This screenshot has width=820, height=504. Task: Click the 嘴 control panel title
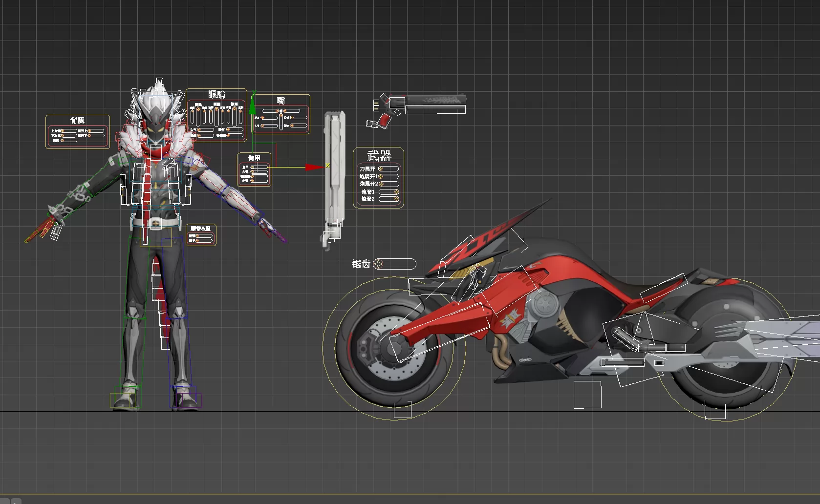click(x=281, y=100)
